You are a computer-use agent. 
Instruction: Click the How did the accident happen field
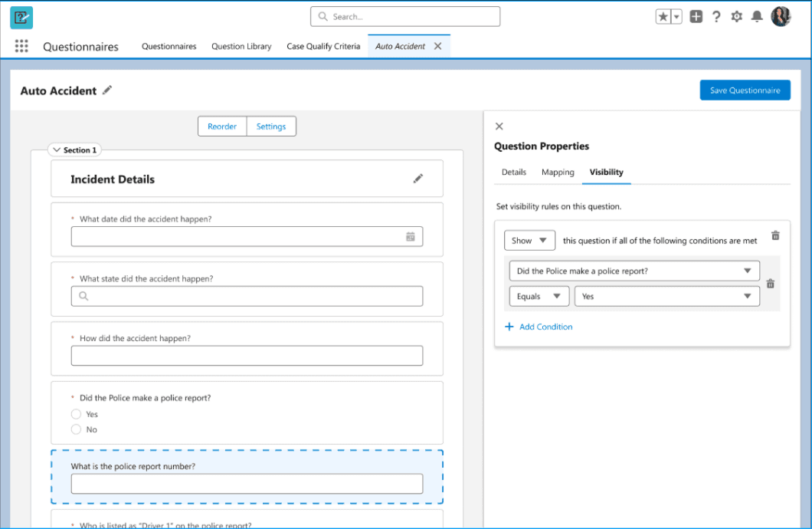[247, 356]
